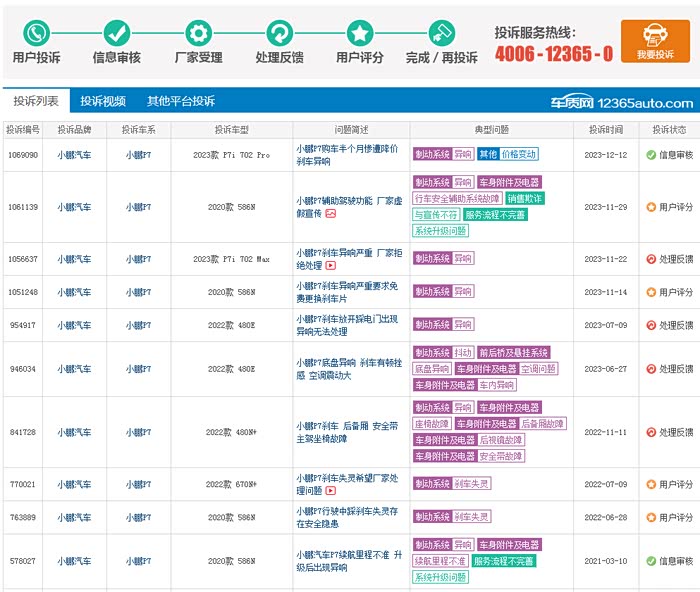
Task: Click the 完成/再投诉 gavel step icon
Action: 442,33
